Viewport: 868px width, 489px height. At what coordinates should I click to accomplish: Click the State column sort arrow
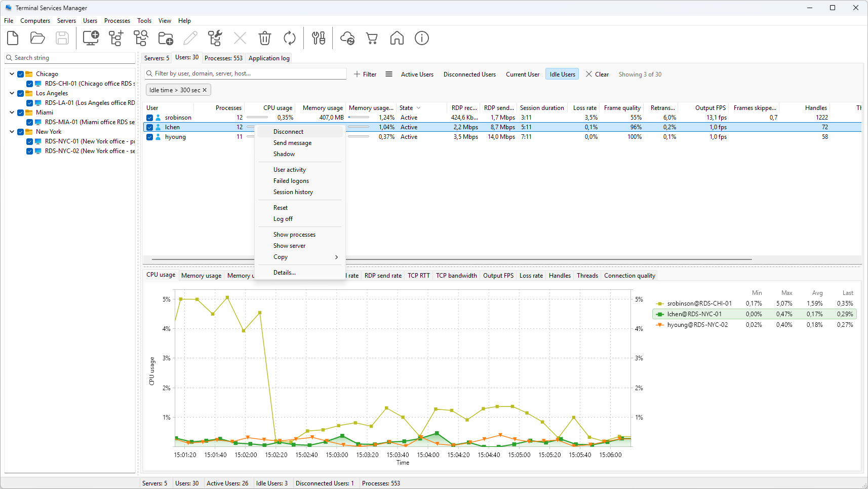click(x=418, y=108)
